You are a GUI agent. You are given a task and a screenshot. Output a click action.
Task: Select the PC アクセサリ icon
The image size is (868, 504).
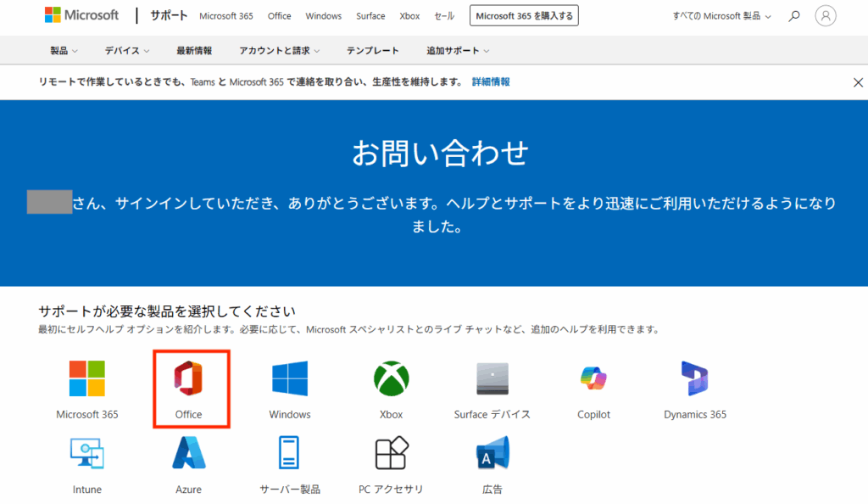[392, 452]
